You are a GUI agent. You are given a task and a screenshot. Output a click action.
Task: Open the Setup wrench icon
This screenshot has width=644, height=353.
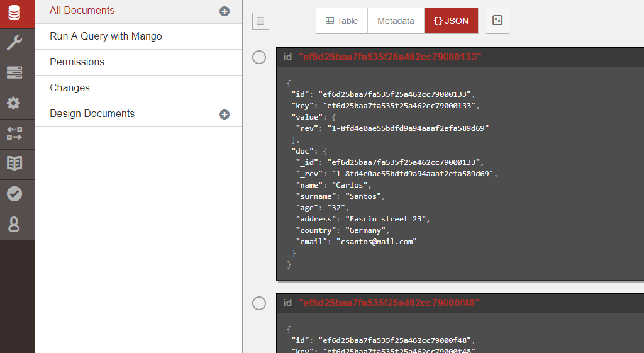tap(14, 43)
